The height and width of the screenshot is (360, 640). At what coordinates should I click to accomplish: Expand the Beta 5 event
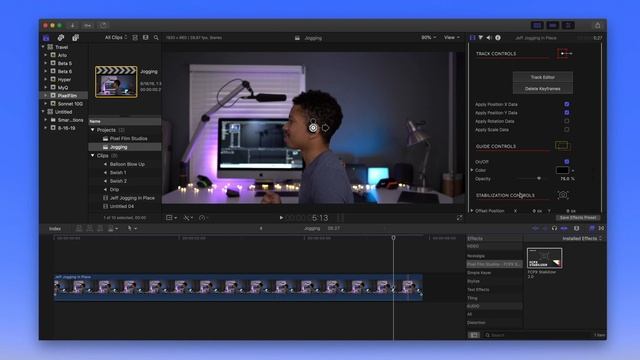46,63
